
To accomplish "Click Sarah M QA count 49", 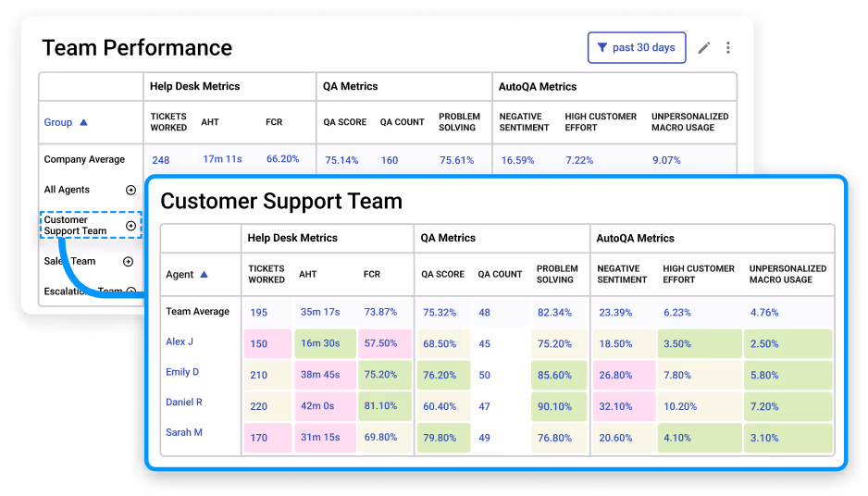I will [x=484, y=438].
